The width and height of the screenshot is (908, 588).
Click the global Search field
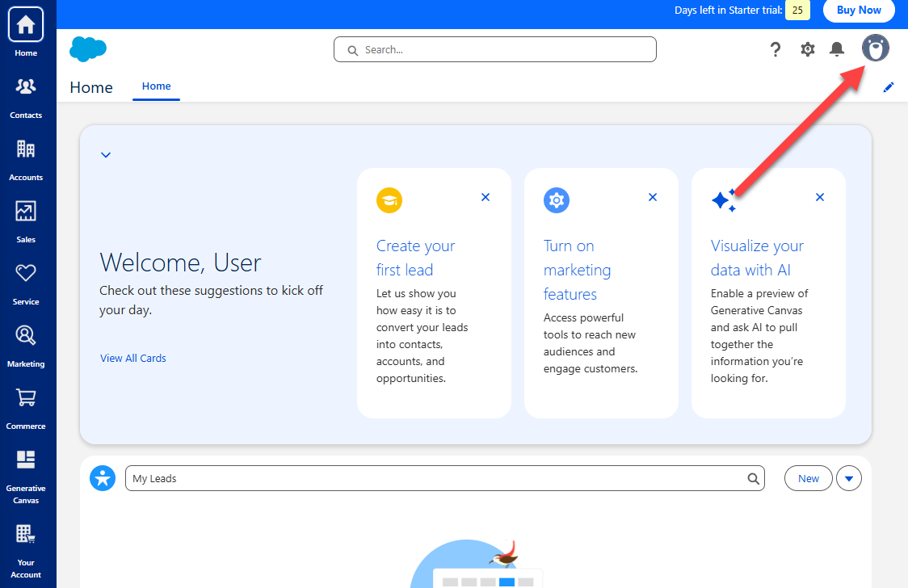point(494,49)
